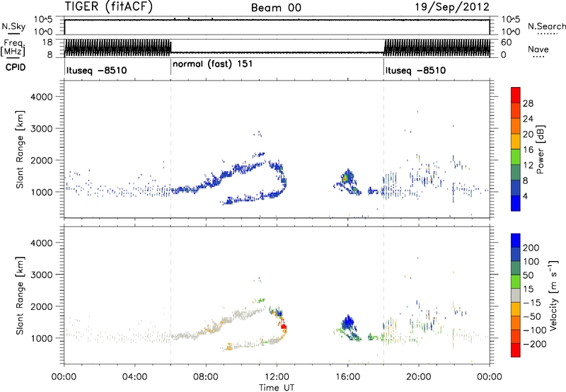Click the "N.Search" legend label
The width and height of the screenshot is (566, 392).
[x=547, y=26]
